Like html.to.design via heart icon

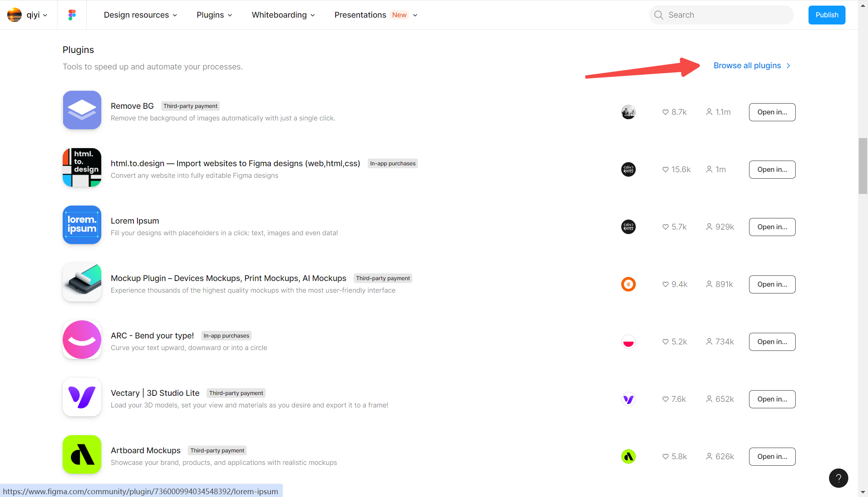pos(665,169)
